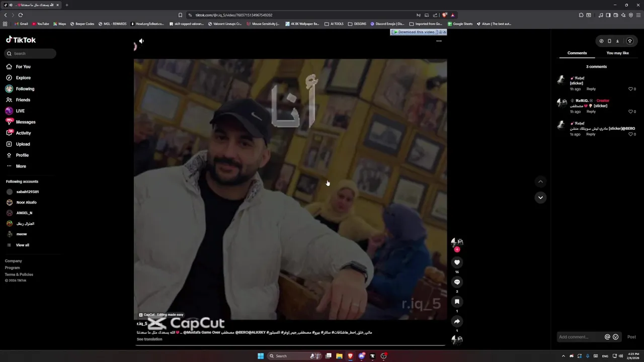Open the compass icon in top-right pill

point(601,41)
